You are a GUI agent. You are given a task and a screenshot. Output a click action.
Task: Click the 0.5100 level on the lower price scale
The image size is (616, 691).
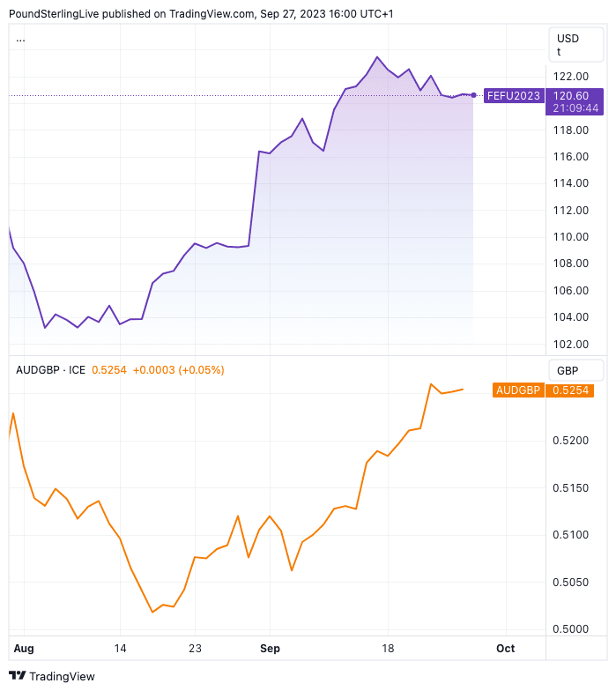tap(570, 534)
